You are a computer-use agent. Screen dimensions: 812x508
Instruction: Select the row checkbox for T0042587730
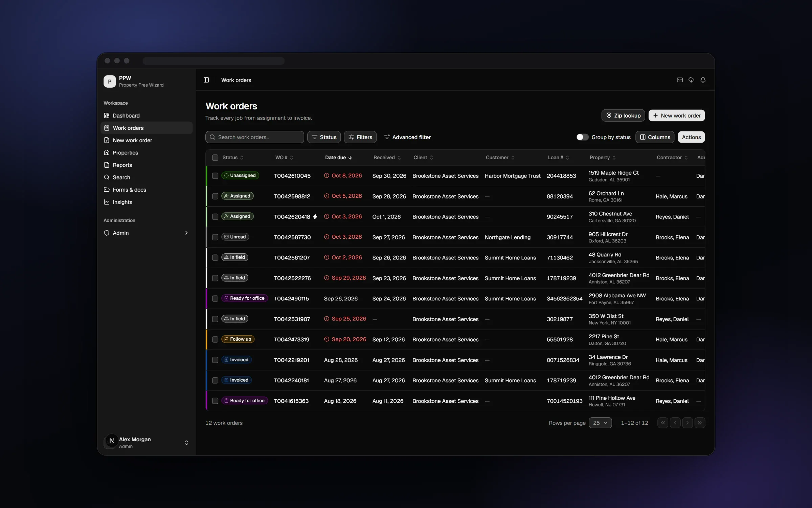pyautogui.click(x=215, y=237)
